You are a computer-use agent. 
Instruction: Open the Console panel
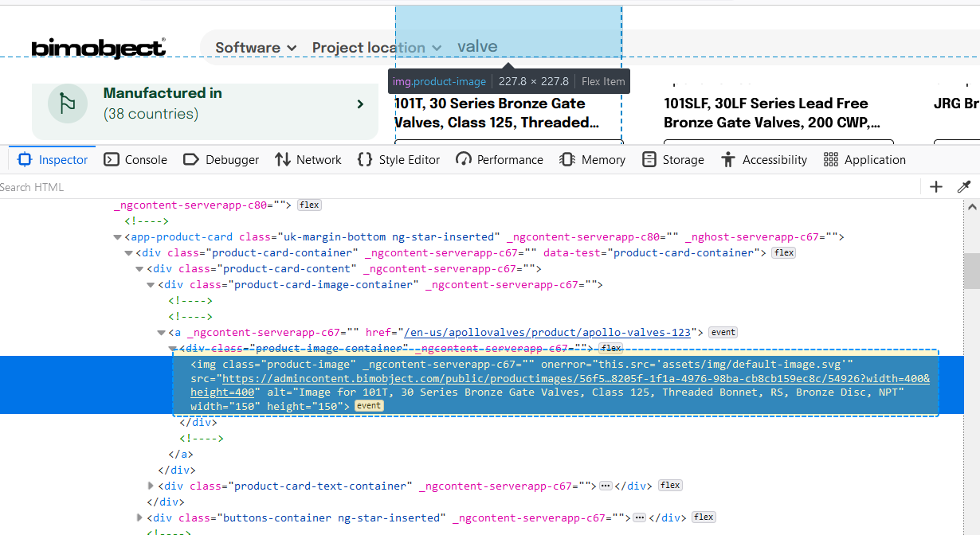coord(135,160)
